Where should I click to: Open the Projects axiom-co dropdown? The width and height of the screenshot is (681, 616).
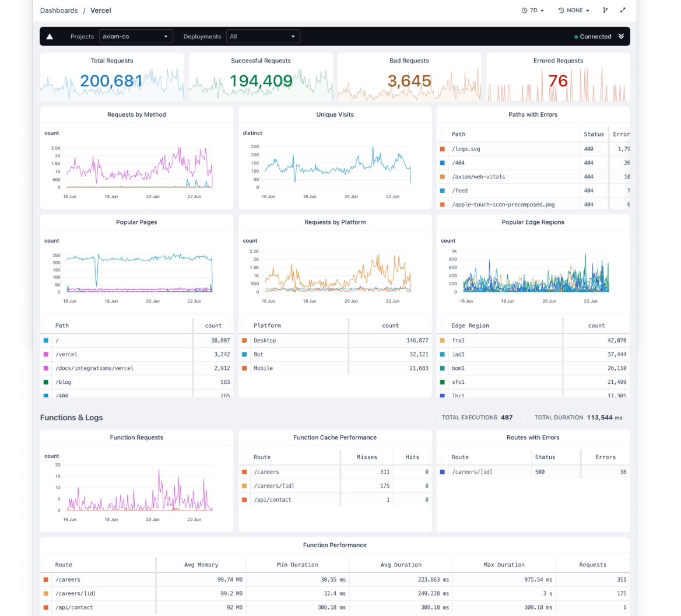(136, 36)
